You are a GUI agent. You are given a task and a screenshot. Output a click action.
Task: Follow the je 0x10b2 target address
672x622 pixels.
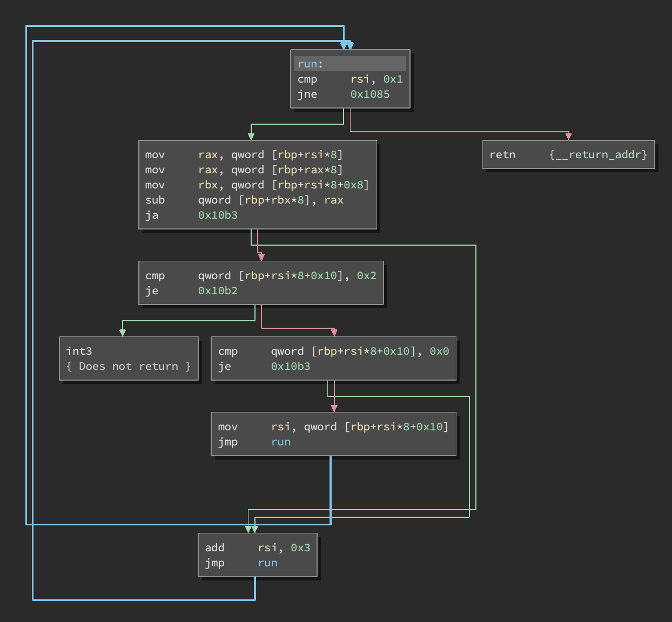click(x=218, y=290)
